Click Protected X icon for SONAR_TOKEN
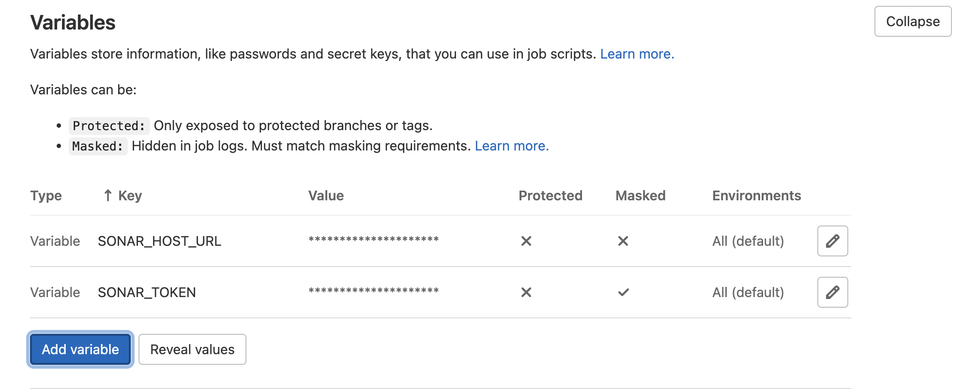This screenshot has height=389, width=980. 526,292
